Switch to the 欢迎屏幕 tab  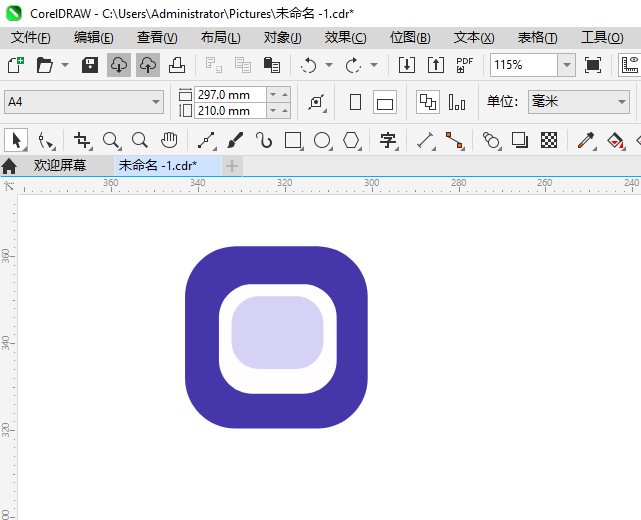[60, 166]
